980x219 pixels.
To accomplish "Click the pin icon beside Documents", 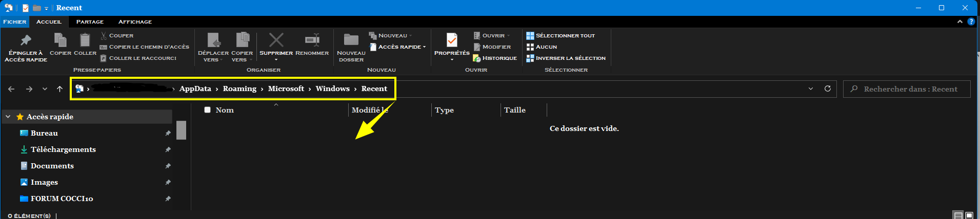I will coord(168,166).
